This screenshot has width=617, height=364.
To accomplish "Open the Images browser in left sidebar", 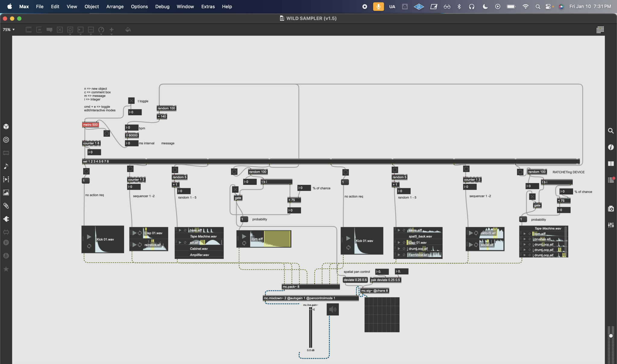I will pos(6,192).
